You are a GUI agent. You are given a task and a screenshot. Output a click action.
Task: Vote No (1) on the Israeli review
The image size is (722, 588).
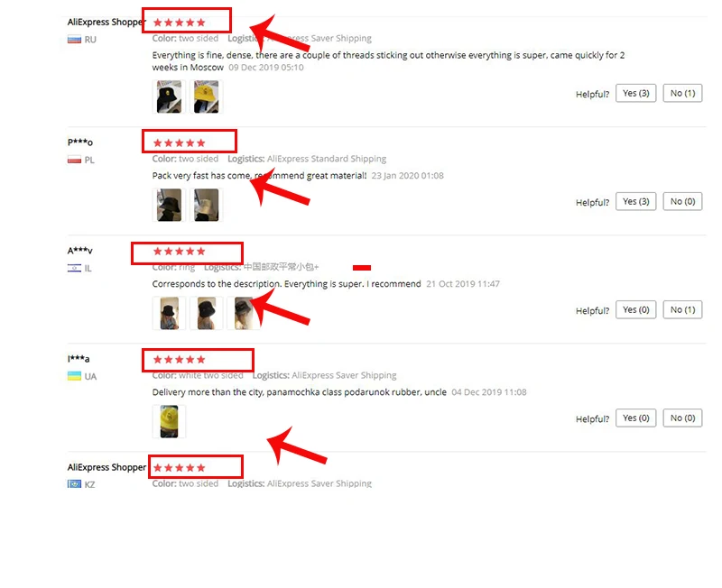682,309
